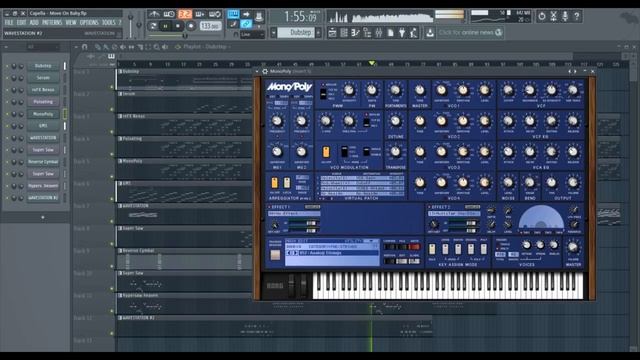
Task: Open MonoPoly plugin gear settings icon
Action: [x=265, y=71]
